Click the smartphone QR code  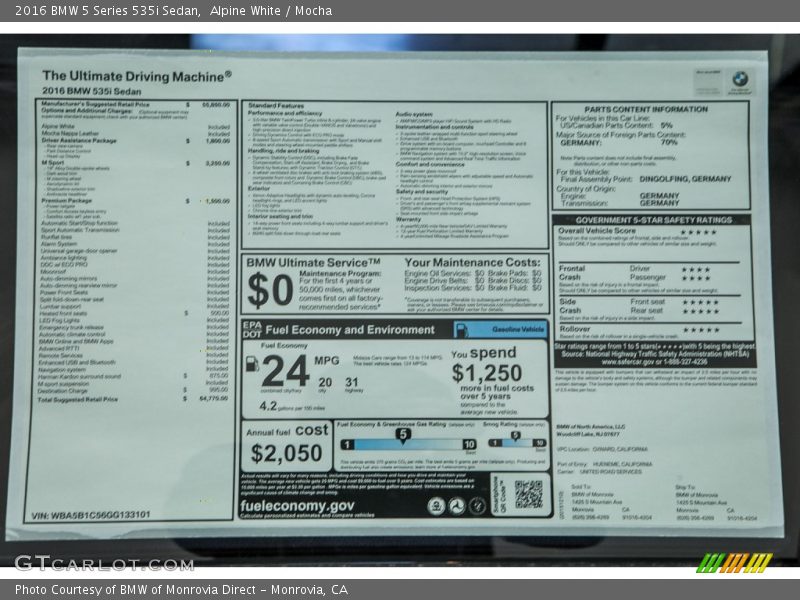point(529,494)
